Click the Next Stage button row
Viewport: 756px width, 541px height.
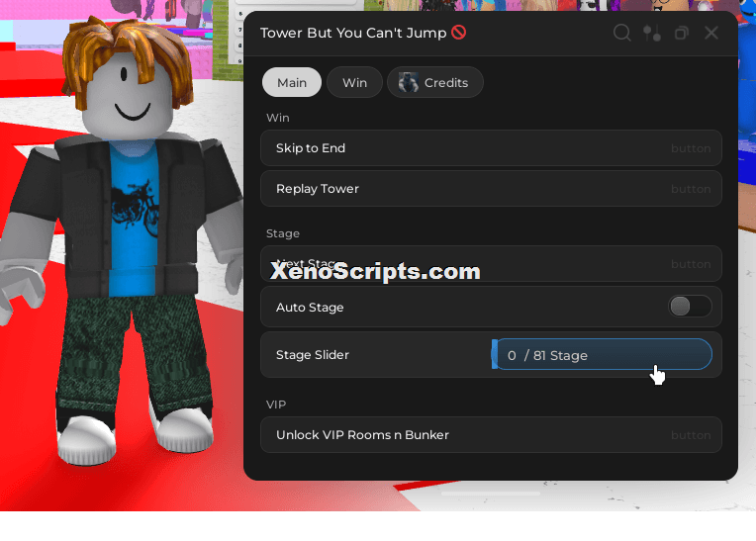click(491, 264)
